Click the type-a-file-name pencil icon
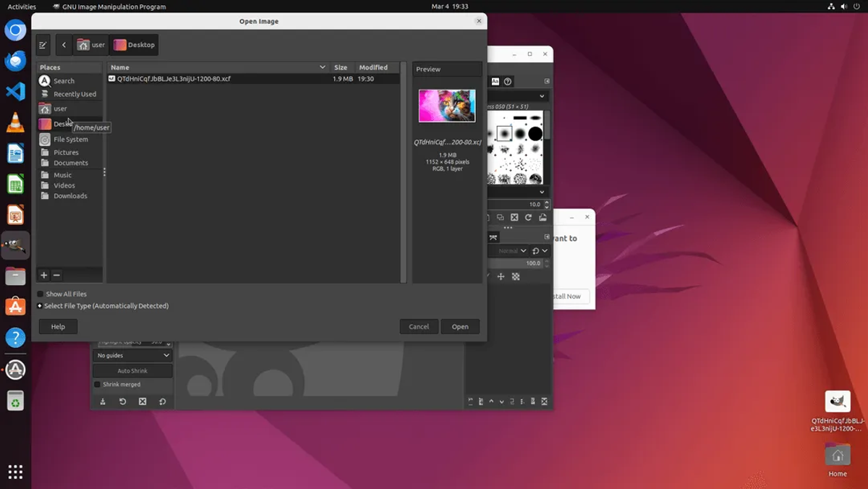This screenshot has width=868, height=489. point(43,45)
